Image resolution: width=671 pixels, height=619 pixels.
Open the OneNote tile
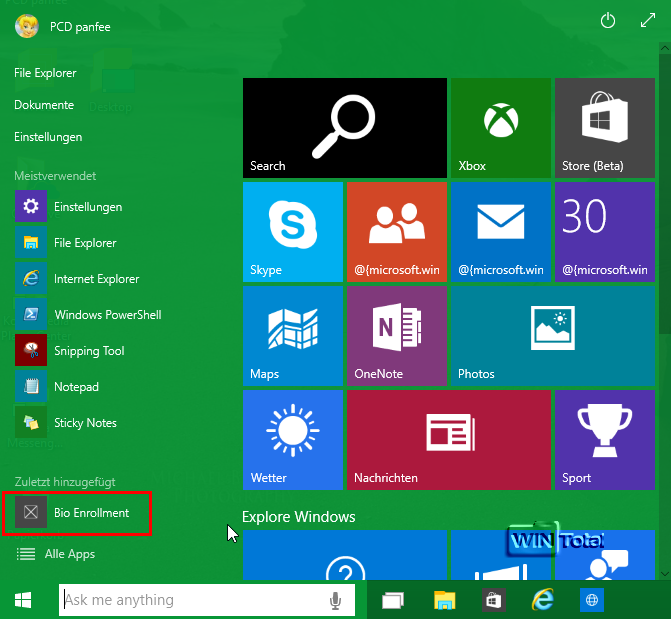point(396,335)
